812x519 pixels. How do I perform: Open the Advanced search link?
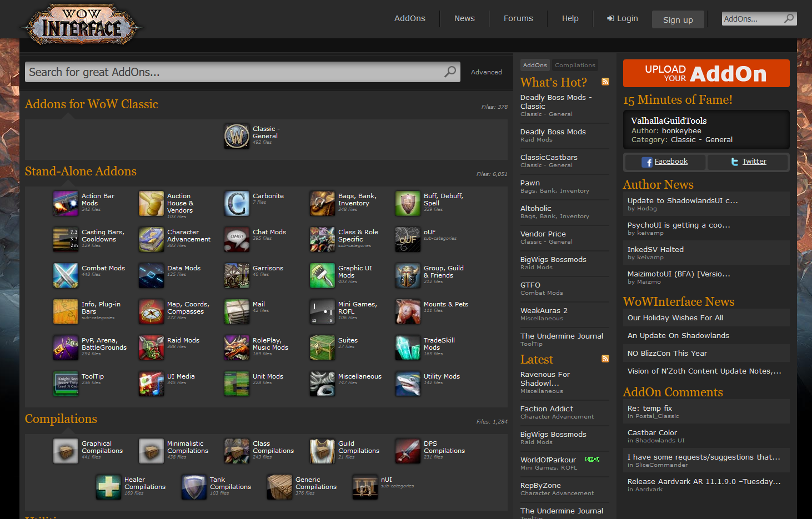tap(487, 72)
